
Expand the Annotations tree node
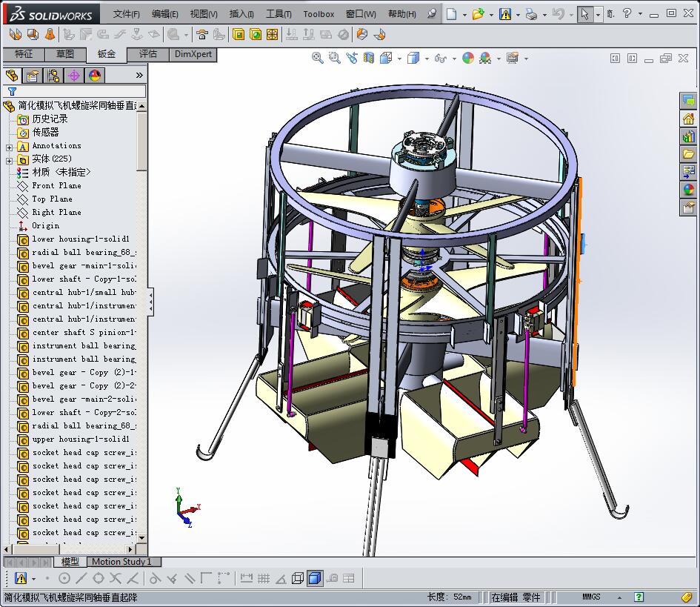point(10,147)
